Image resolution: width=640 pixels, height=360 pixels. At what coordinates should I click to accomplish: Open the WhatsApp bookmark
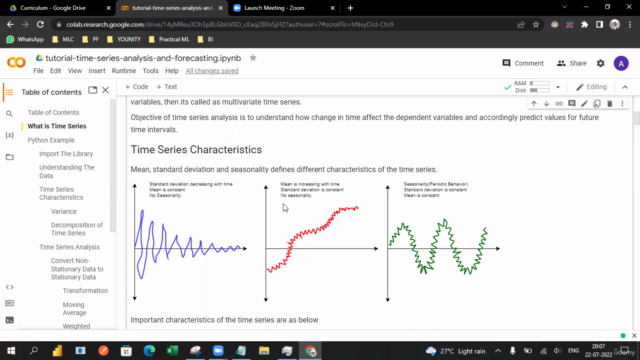(x=25, y=39)
